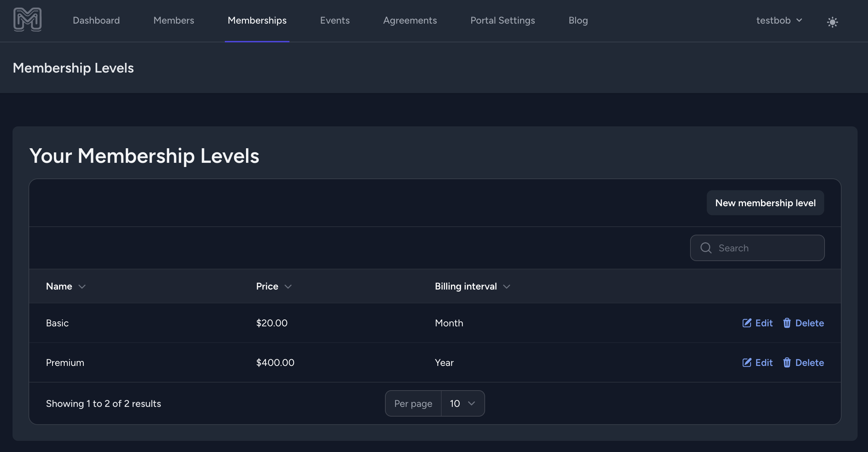
Task: Navigate to Portal Settings menu item
Action: [503, 20]
